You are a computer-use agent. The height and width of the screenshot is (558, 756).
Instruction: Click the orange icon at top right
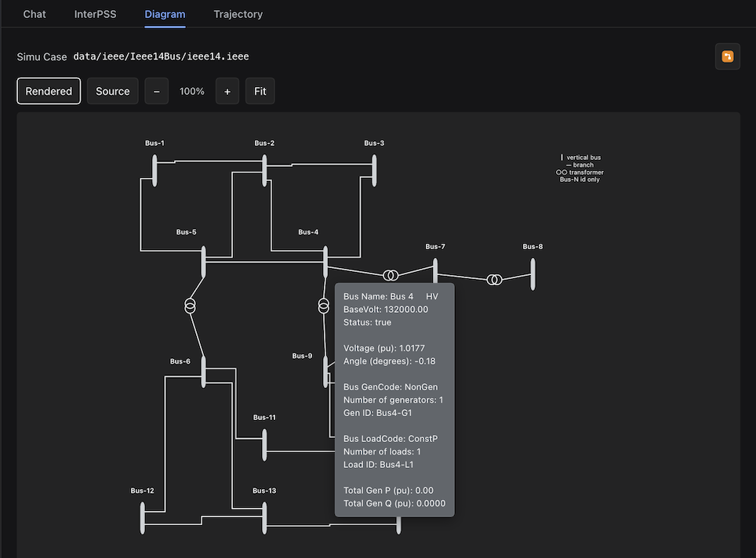(x=728, y=56)
